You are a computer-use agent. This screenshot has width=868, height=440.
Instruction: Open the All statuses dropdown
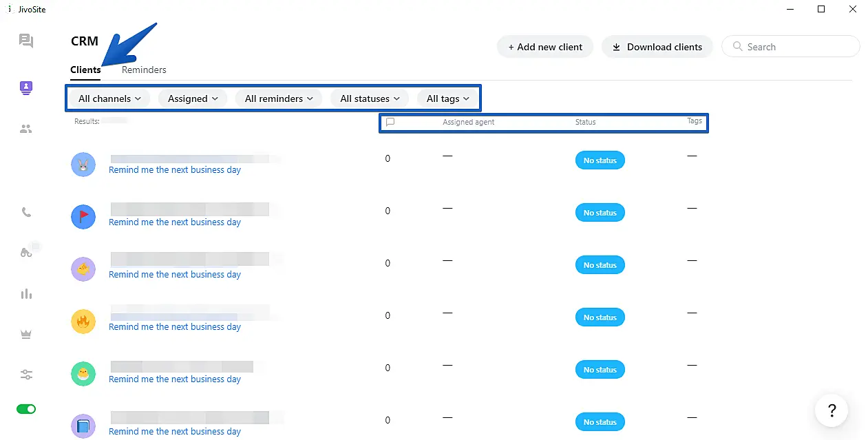pyautogui.click(x=370, y=98)
